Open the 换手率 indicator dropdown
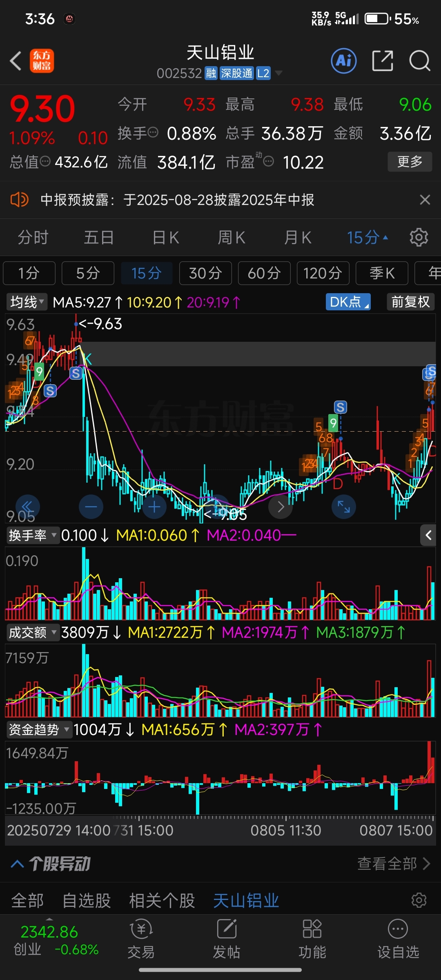The height and width of the screenshot is (980, 441). coord(33,535)
